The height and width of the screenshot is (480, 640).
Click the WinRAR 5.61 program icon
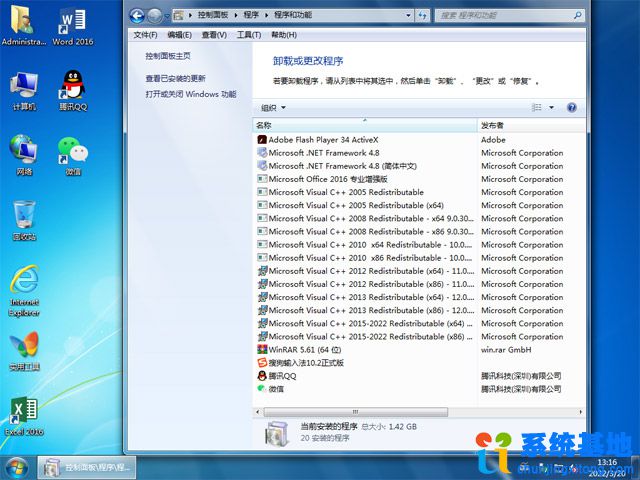(x=262, y=349)
